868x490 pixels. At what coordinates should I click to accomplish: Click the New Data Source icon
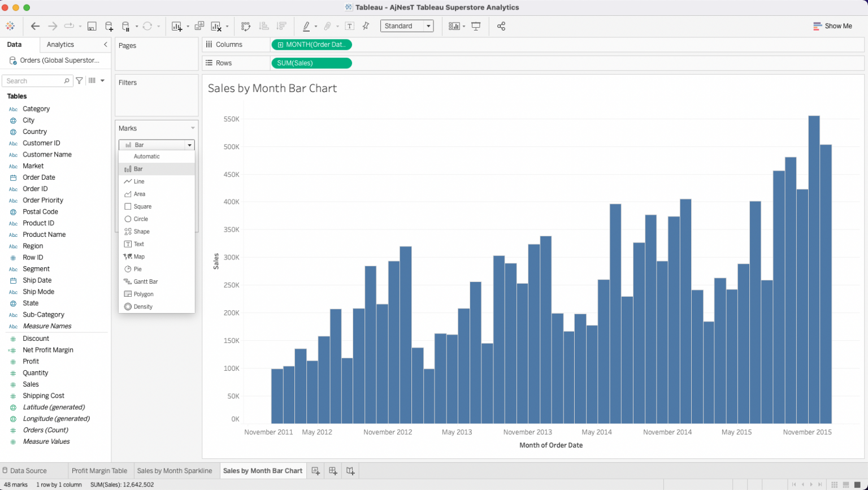[109, 26]
